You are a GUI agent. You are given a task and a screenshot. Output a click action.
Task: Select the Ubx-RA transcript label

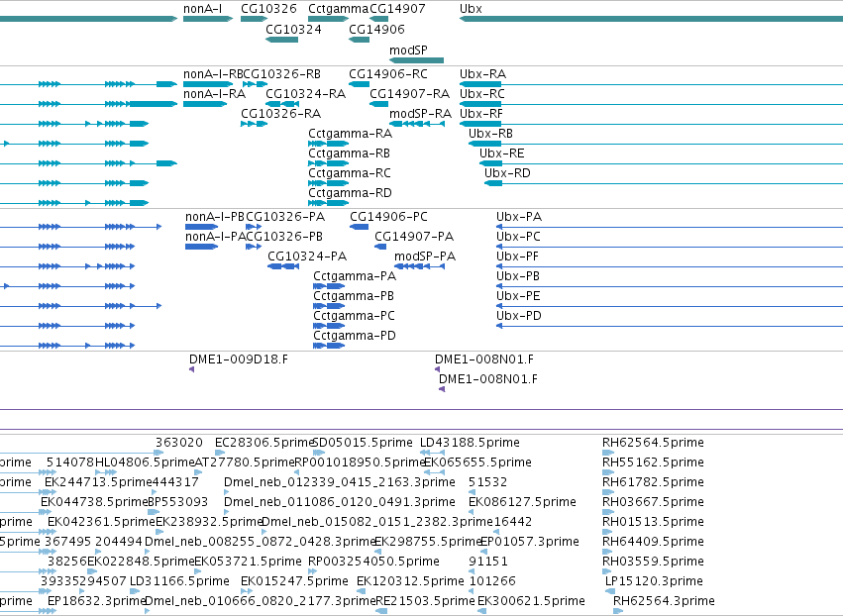point(482,73)
